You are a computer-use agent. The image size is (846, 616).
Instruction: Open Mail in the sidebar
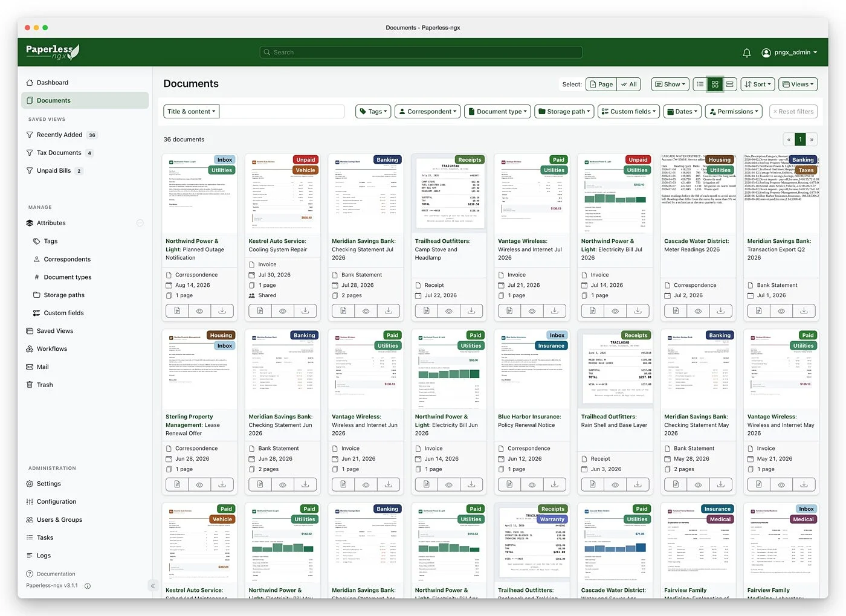tap(85, 367)
